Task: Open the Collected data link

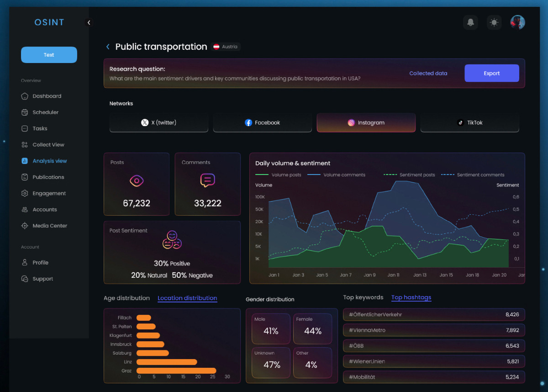Action: pos(428,73)
